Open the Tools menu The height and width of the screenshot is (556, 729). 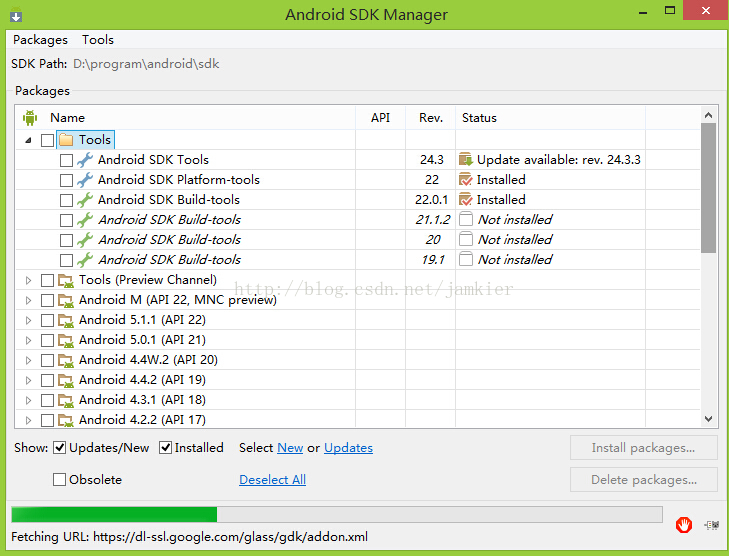(98, 40)
